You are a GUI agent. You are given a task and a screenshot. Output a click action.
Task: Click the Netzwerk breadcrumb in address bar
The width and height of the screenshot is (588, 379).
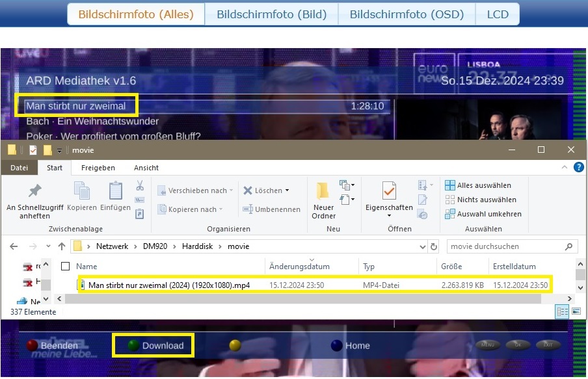tap(112, 246)
